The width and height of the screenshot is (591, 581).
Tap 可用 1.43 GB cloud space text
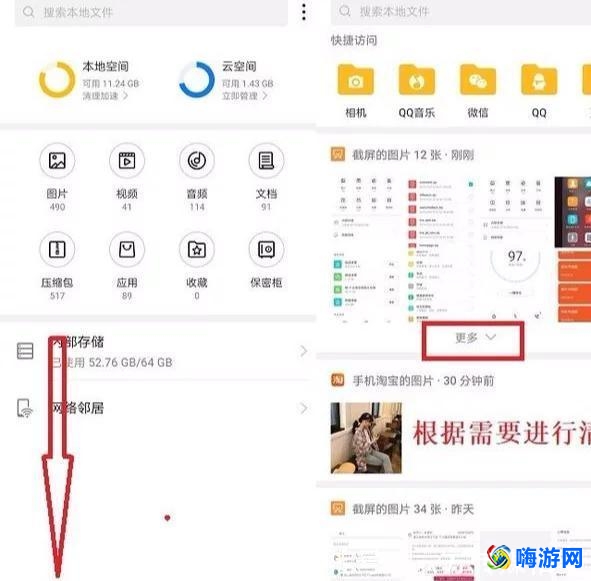[x=247, y=83]
